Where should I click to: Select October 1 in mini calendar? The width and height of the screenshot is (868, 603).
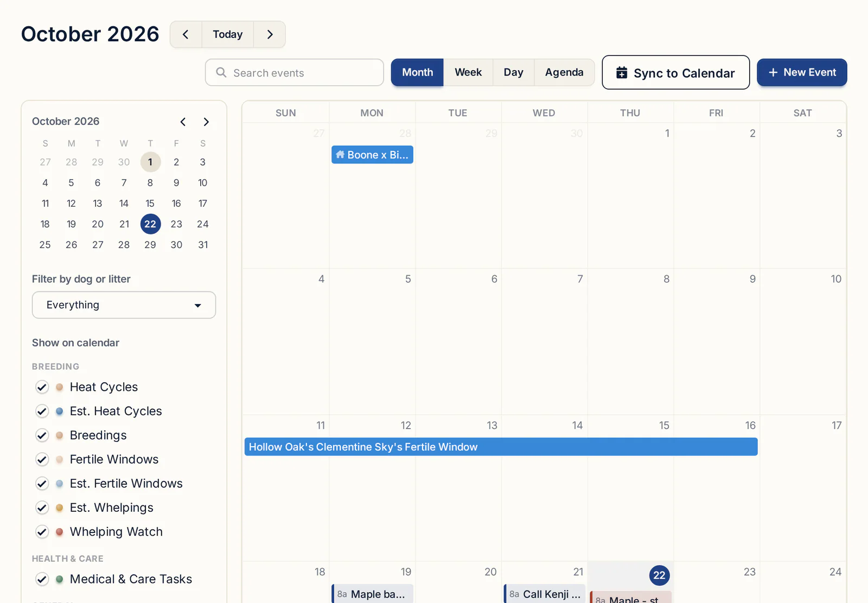[150, 162]
